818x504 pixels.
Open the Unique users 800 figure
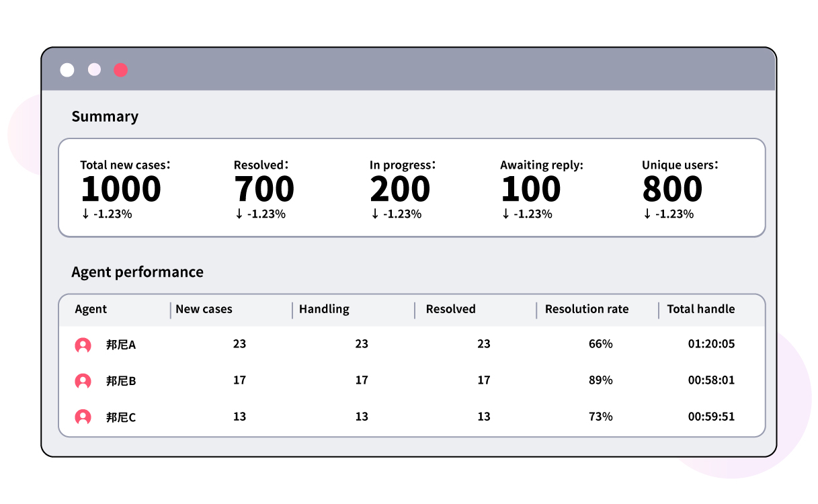[672, 190]
